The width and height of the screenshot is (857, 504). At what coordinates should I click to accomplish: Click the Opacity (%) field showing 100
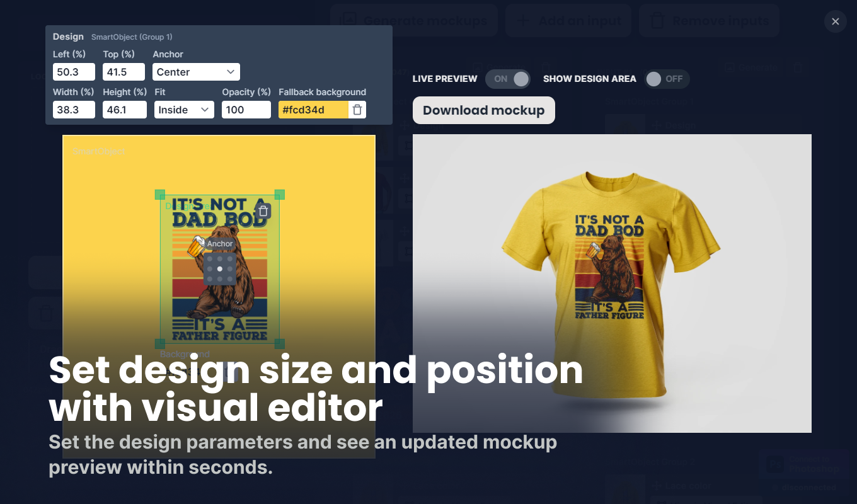tap(246, 110)
